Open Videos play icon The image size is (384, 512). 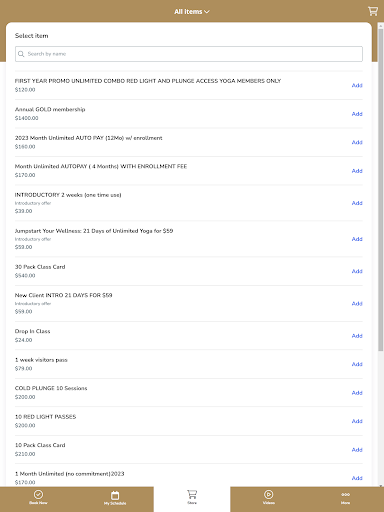point(269,494)
